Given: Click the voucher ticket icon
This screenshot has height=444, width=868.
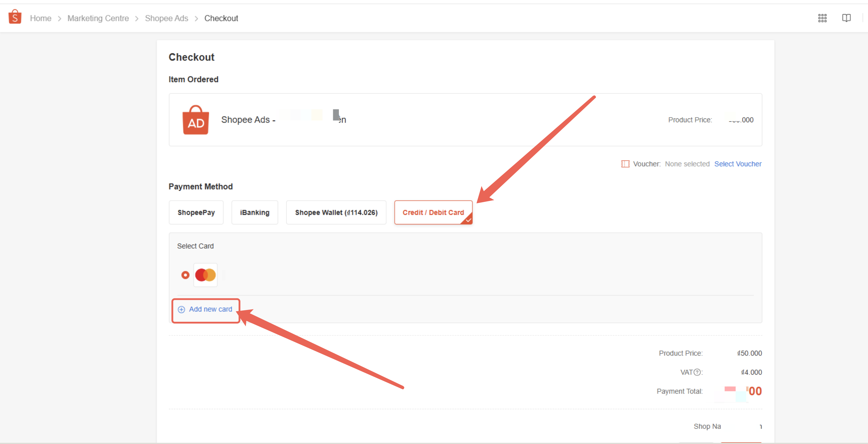Looking at the screenshot, I should coord(625,164).
